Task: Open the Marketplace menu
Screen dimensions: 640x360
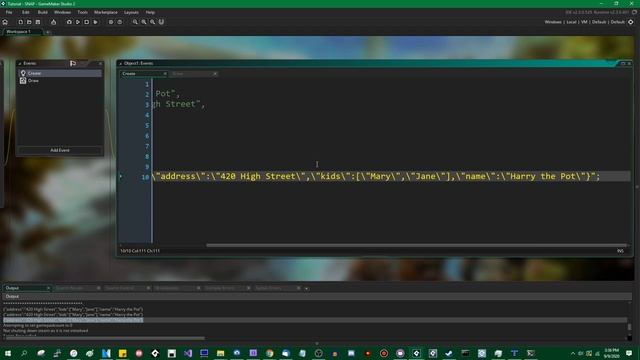Action: (106, 12)
